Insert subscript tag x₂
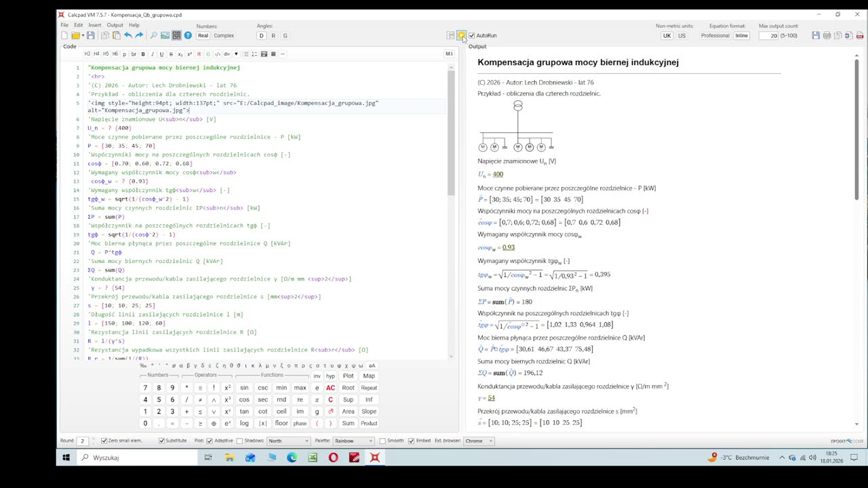Screen dimensions: 868x488 [x=180, y=54]
